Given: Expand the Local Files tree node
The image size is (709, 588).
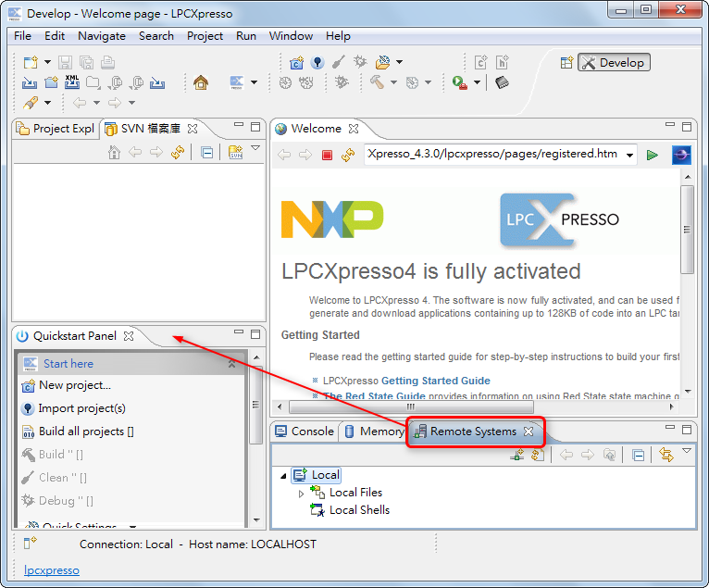Looking at the screenshot, I should 301,494.
